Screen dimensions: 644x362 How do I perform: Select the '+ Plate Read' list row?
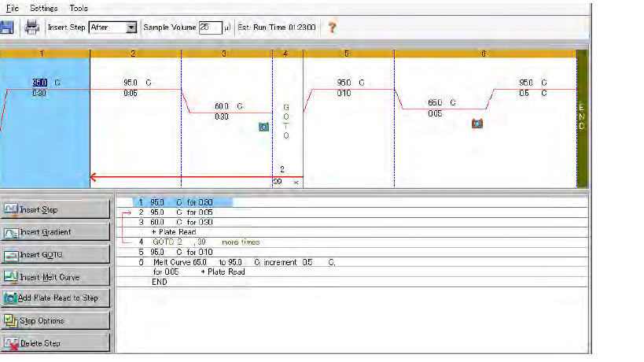[352, 232]
